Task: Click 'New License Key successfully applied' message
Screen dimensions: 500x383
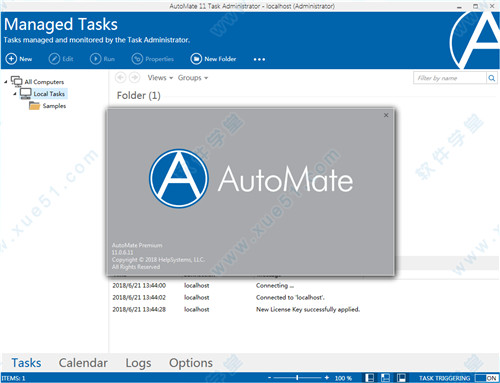Action: coord(308,309)
